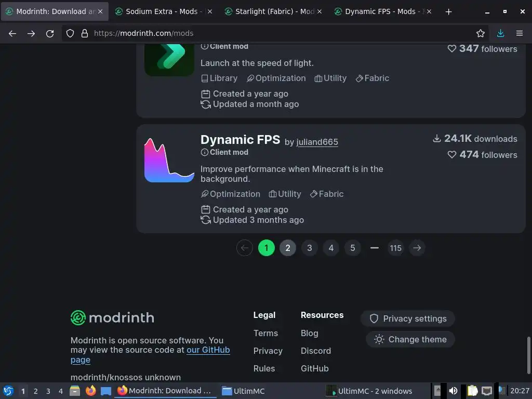This screenshot has height=399, width=532.
Task: Close the Starlight (Fabric) tab
Action: click(320, 11)
